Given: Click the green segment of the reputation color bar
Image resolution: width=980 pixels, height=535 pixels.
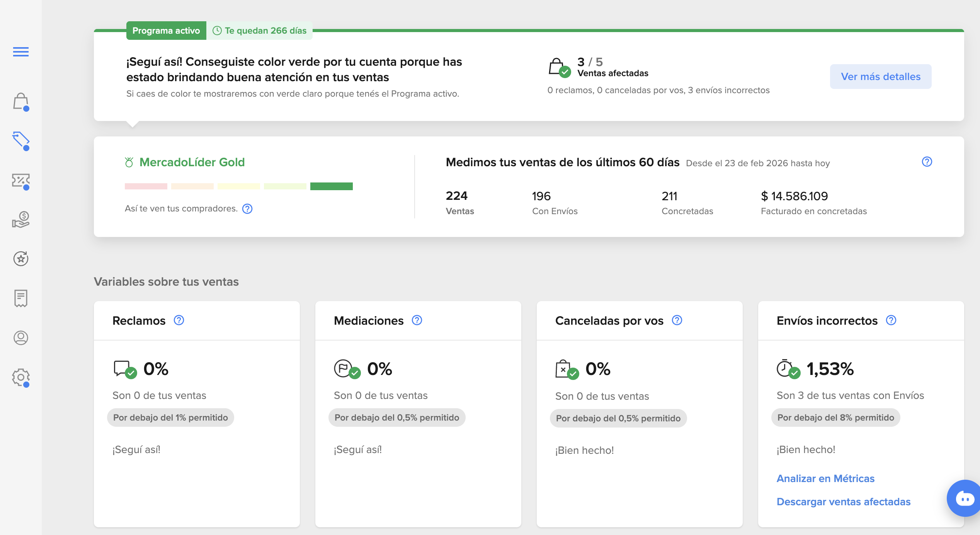Looking at the screenshot, I should click(x=332, y=186).
